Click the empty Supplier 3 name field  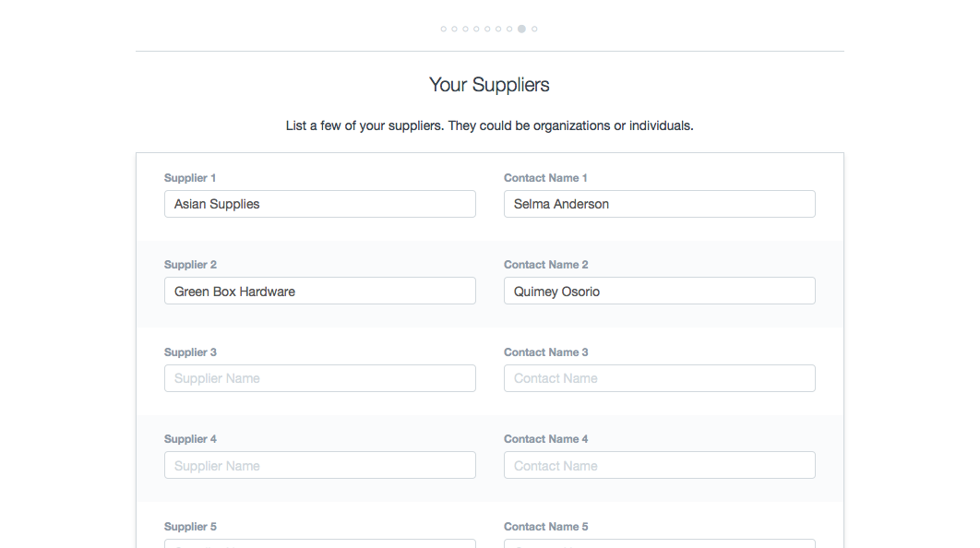coord(319,378)
